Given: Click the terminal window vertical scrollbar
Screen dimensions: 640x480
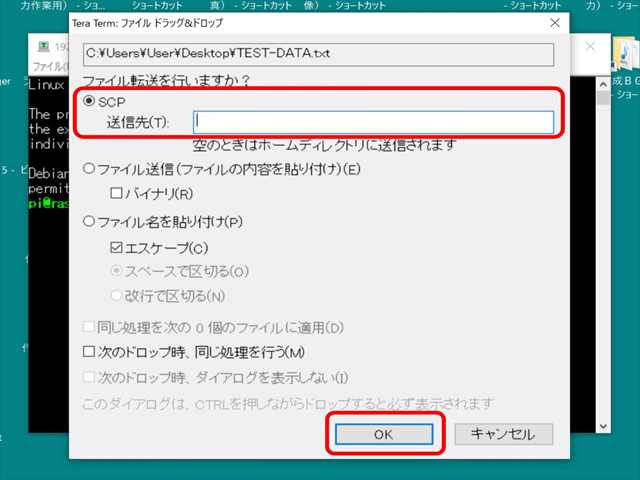Looking at the screenshot, I should click(601, 250).
